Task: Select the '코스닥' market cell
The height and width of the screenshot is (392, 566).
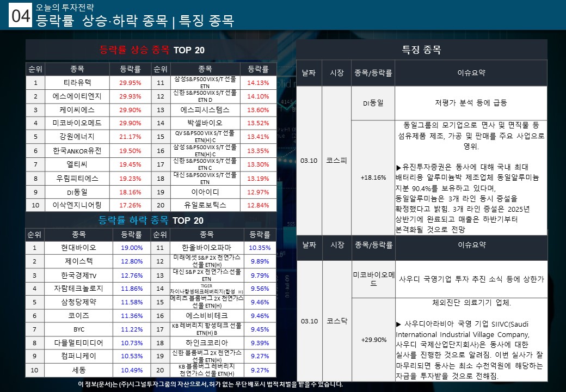Action: tap(337, 321)
